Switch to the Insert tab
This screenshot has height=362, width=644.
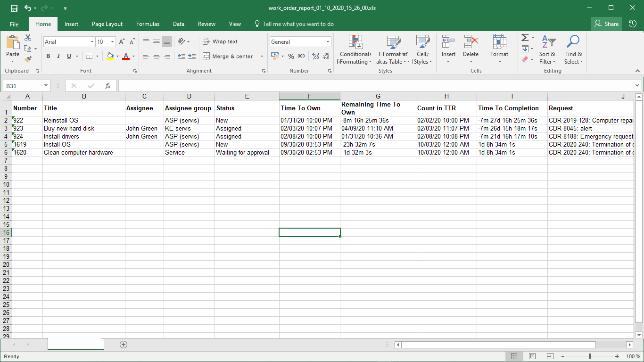[x=71, y=24]
